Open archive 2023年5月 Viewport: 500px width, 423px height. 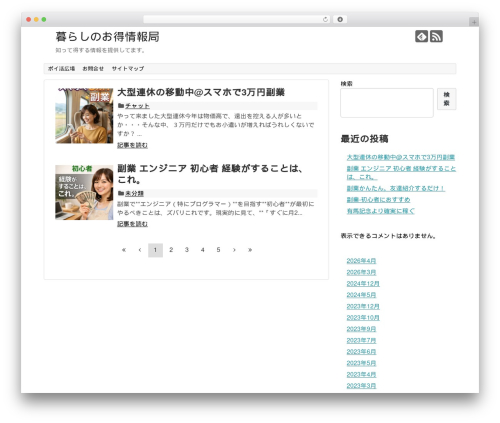tap(361, 363)
